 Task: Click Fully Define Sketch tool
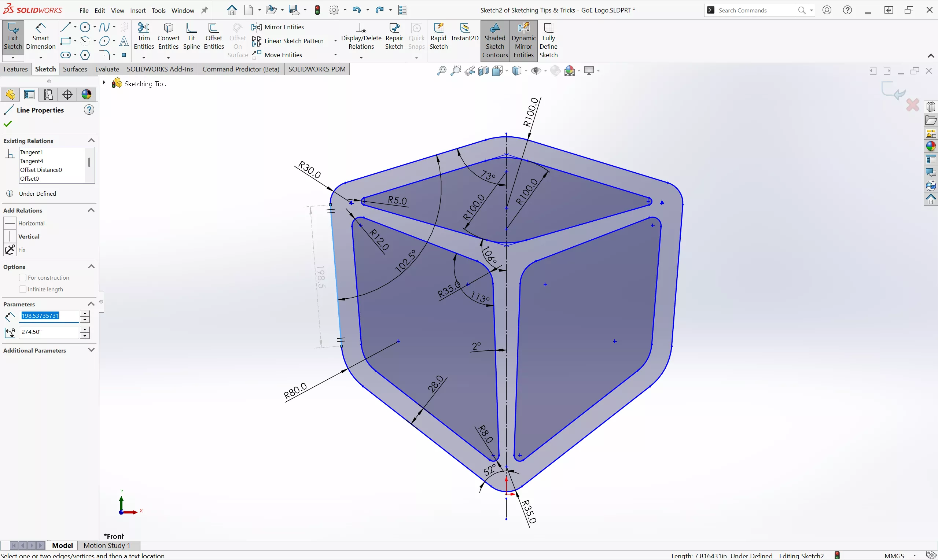click(548, 41)
